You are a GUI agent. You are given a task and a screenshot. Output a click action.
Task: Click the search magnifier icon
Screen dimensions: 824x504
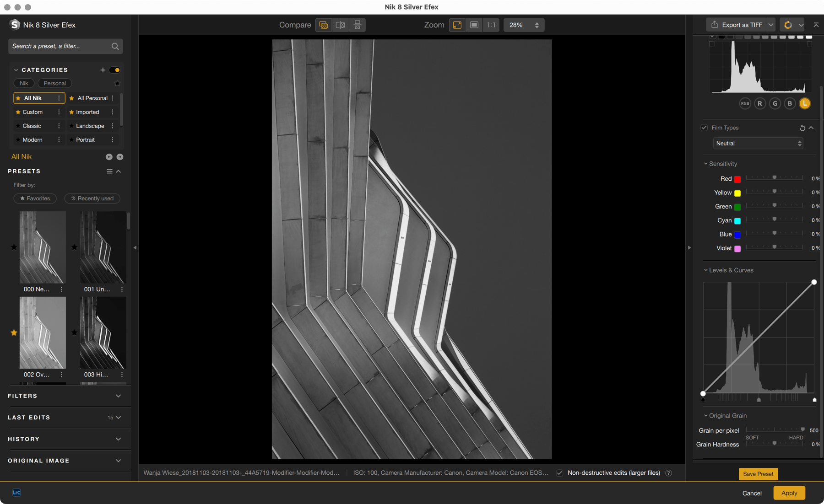[115, 46]
